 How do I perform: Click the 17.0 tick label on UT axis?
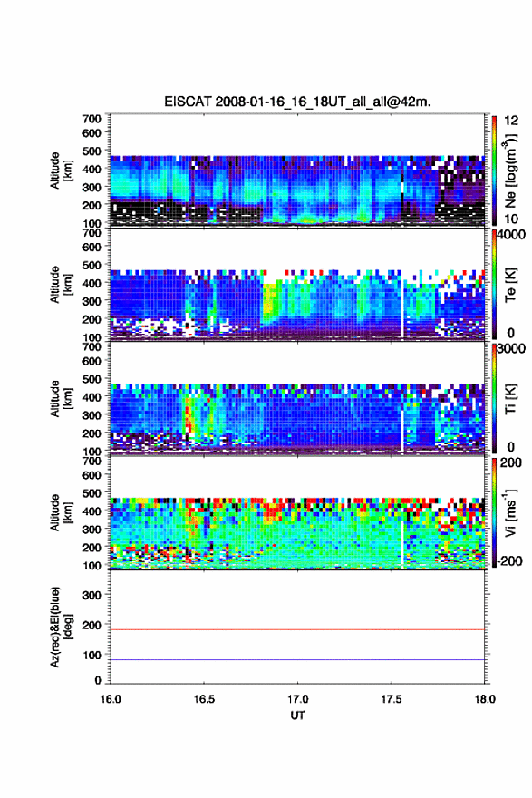tap(297, 699)
